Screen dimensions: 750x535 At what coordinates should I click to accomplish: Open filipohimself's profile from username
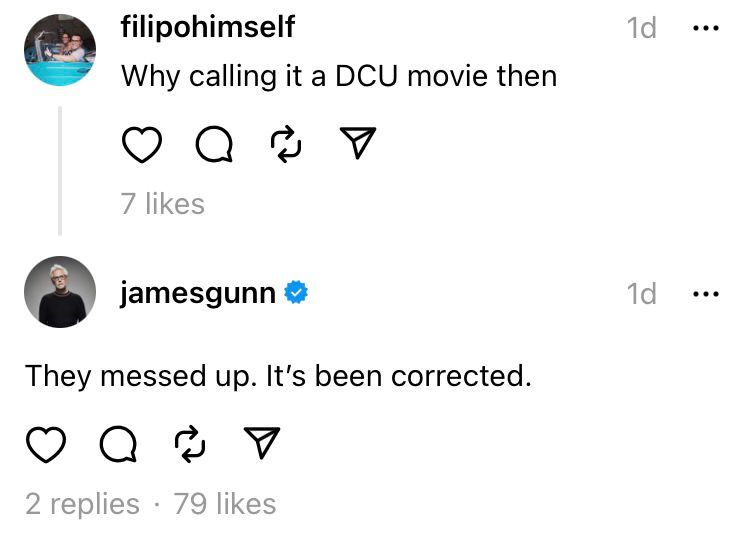point(207,28)
